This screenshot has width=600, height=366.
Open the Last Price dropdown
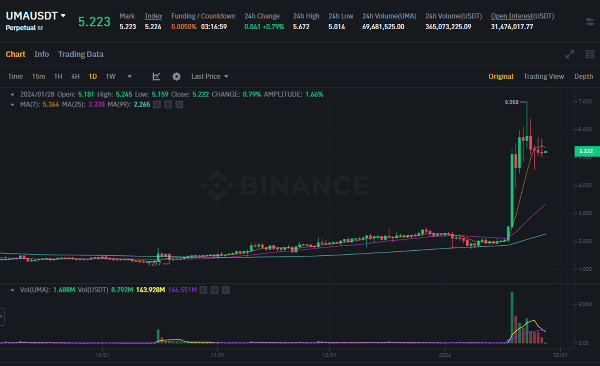click(x=210, y=77)
